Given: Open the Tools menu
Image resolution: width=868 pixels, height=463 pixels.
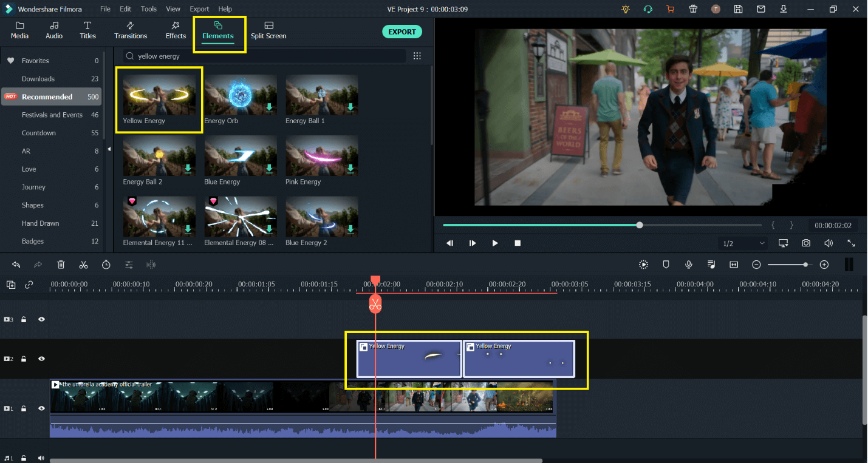Looking at the screenshot, I should click(148, 9).
